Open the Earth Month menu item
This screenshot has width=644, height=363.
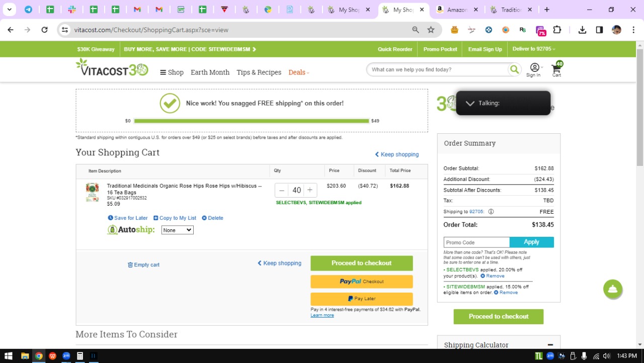(x=210, y=72)
